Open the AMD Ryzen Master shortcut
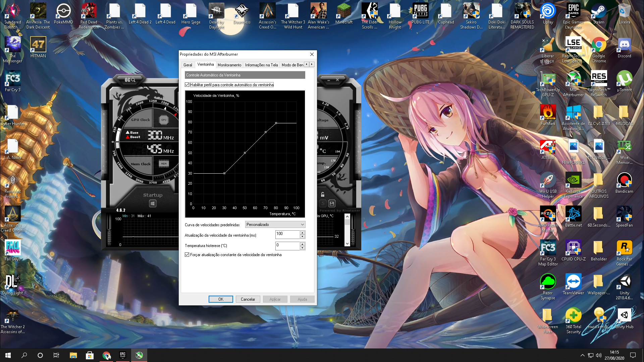This screenshot has height=362, width=644. (548, 220)
